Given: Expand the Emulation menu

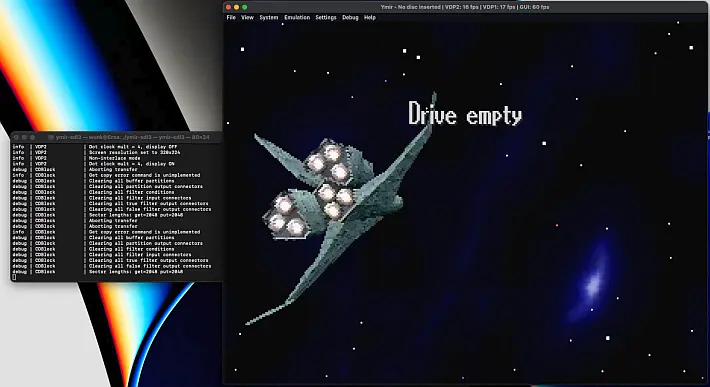Looking at the screenshot, I should click(297, 18).
